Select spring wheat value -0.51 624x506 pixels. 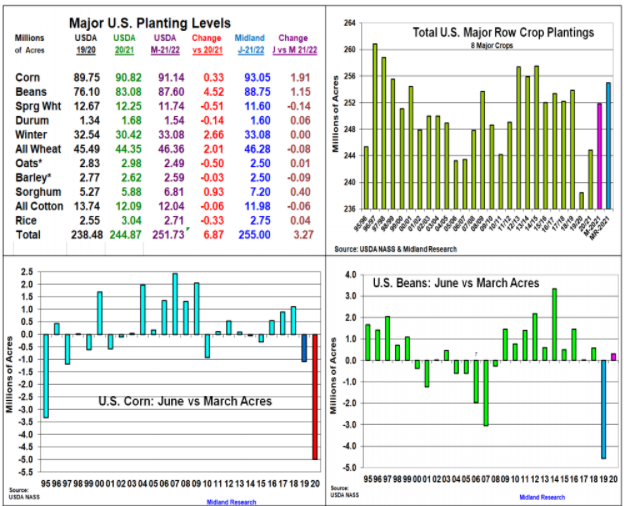pyautogui.click(x=211, y=106)
